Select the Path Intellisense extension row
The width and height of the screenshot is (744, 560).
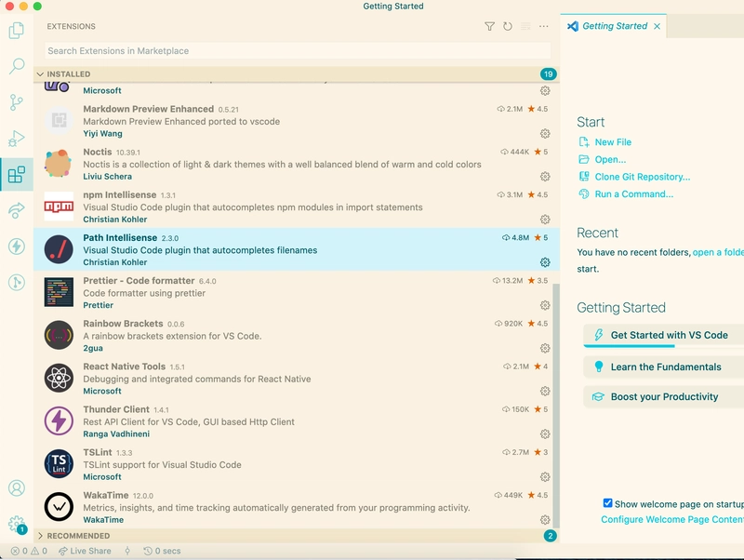tap(296, 249)
